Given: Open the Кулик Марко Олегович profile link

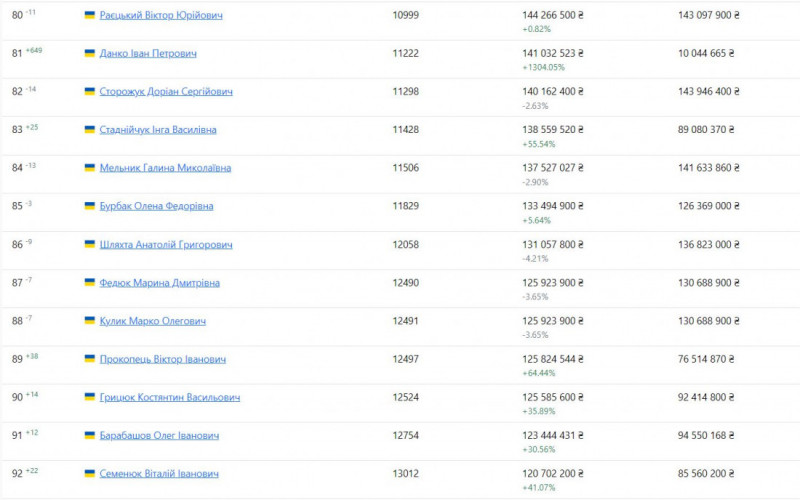Looking at the screenshot, I should tap(153, 321).
